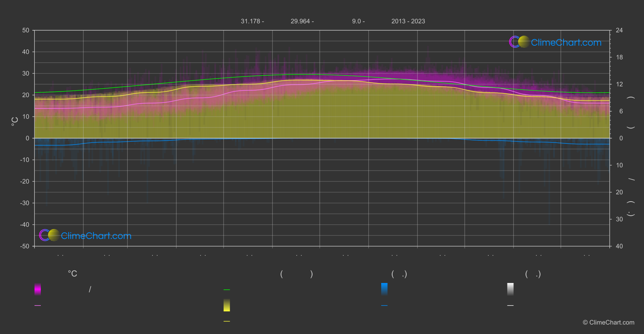The width and height of the screenshot is (644, 334).
Task: Click the '24' right axis tick
Action: tap(619, 30)
